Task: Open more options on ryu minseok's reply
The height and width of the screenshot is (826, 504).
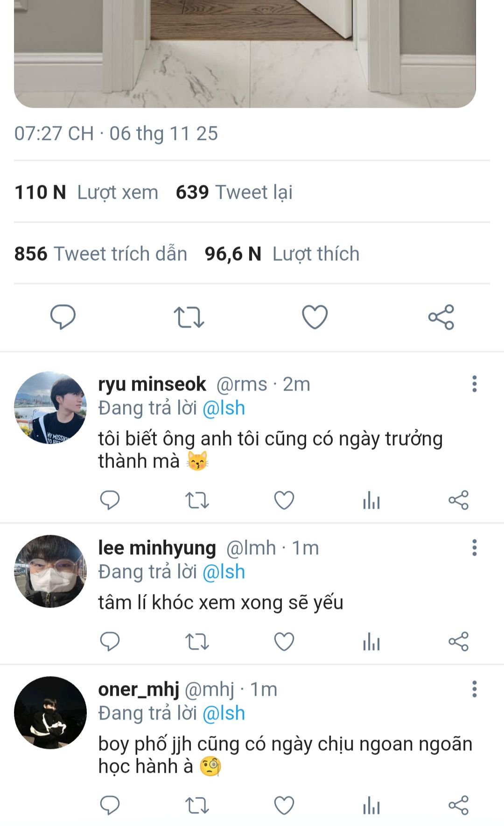Action: (x=474, y=384)
